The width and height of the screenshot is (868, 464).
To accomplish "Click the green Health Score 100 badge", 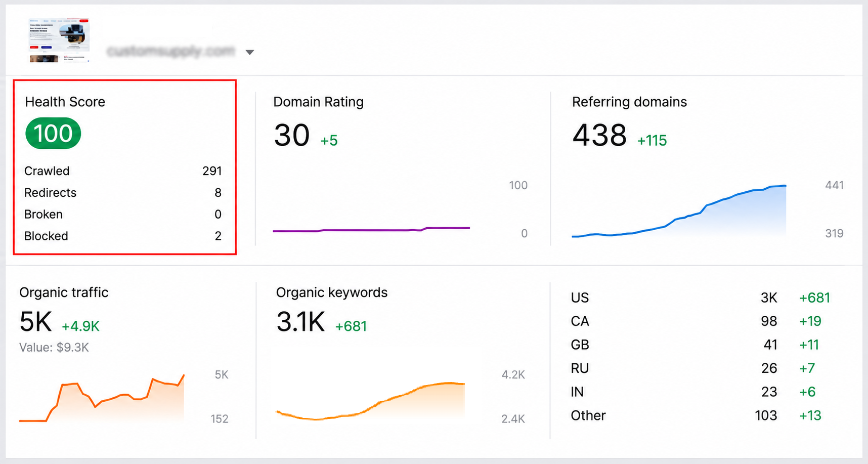I will click(53, 134).
